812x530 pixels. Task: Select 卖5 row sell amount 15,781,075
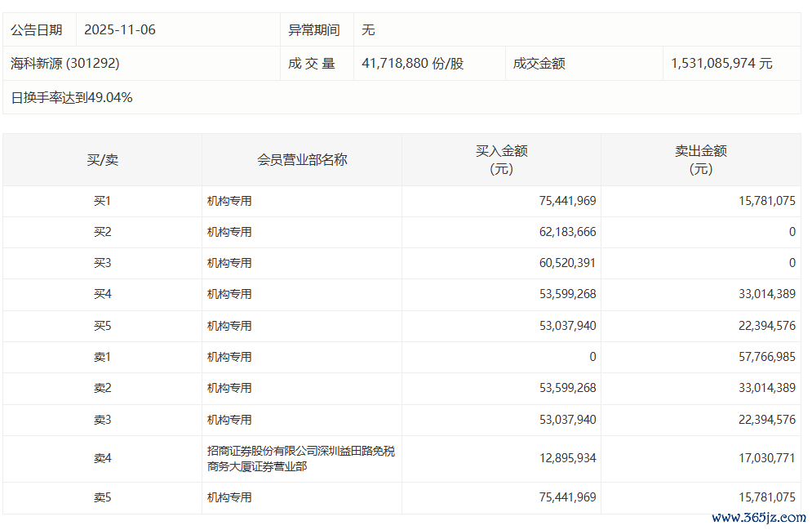click(x=767, y=497)
